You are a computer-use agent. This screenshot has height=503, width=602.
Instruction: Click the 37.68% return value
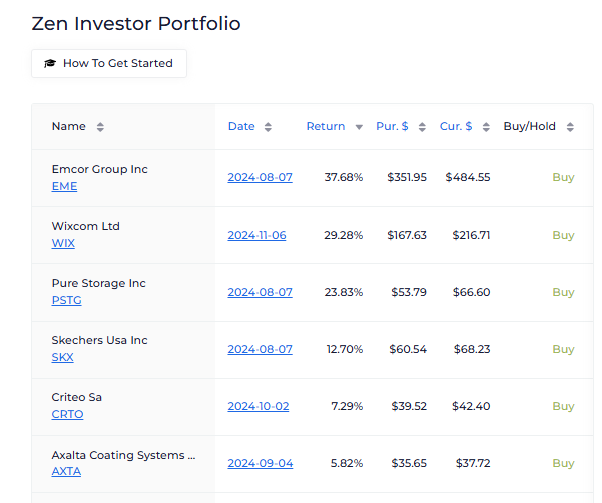pyautogui.click(x=344, y=177)
